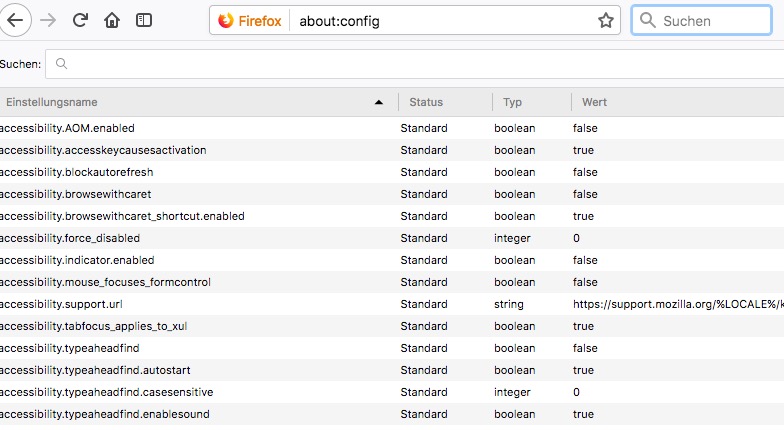Toggle the sidebar panel icon
The width and height of the screenshot is (784, 430).
[x=145, y=20]
